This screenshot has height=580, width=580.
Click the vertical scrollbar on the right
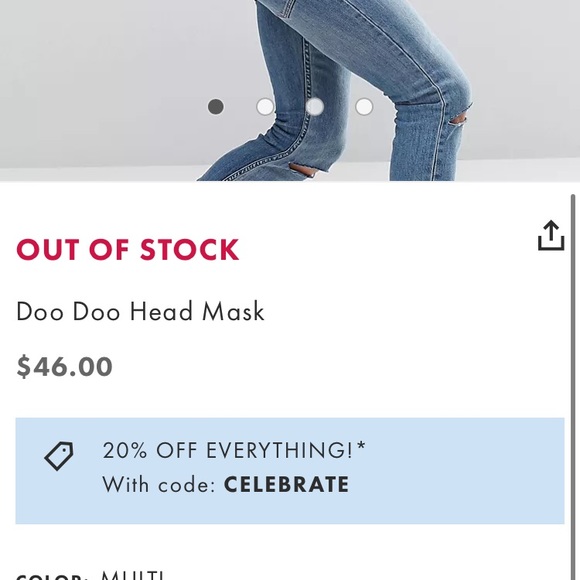coord(573,387)
